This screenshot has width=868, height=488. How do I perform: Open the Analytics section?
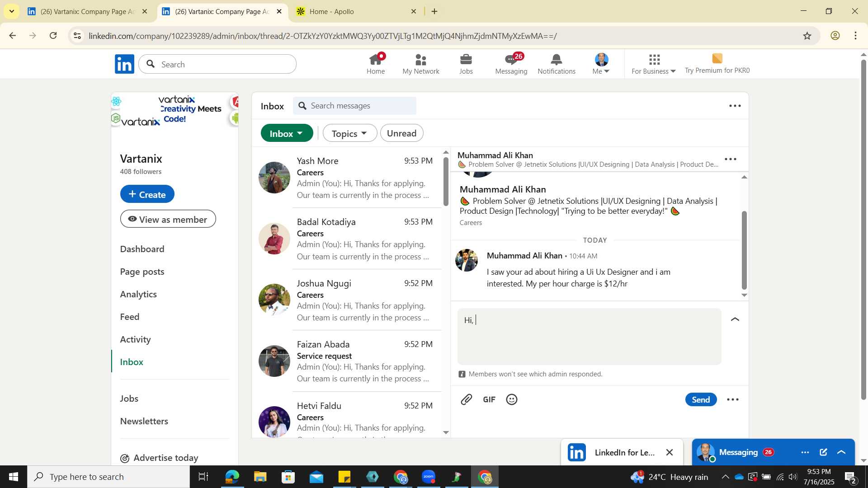click(x=138, y=294)
